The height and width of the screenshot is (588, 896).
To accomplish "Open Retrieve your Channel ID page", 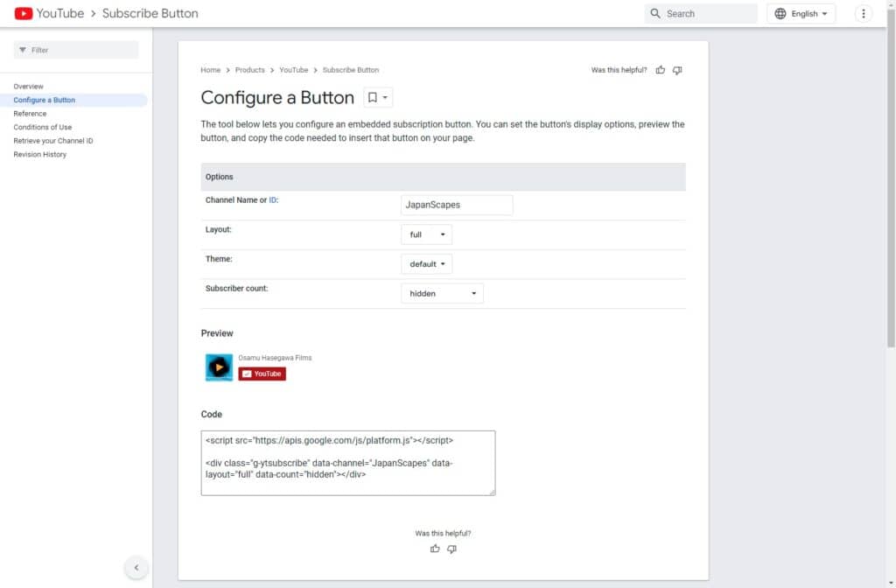I will pos(53,141).
